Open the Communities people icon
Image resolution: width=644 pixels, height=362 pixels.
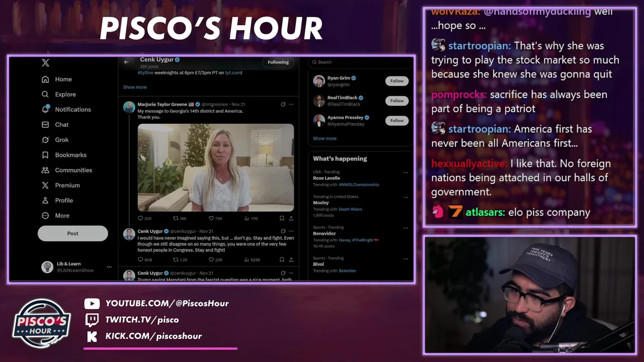tap(45, 170)
